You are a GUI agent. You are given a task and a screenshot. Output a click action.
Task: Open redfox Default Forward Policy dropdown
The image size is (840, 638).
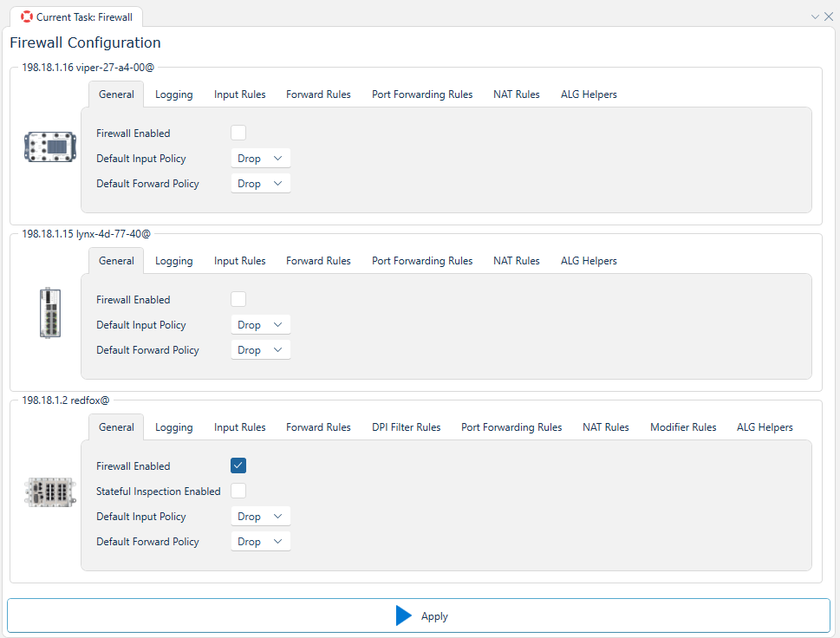tap(260, 541)
